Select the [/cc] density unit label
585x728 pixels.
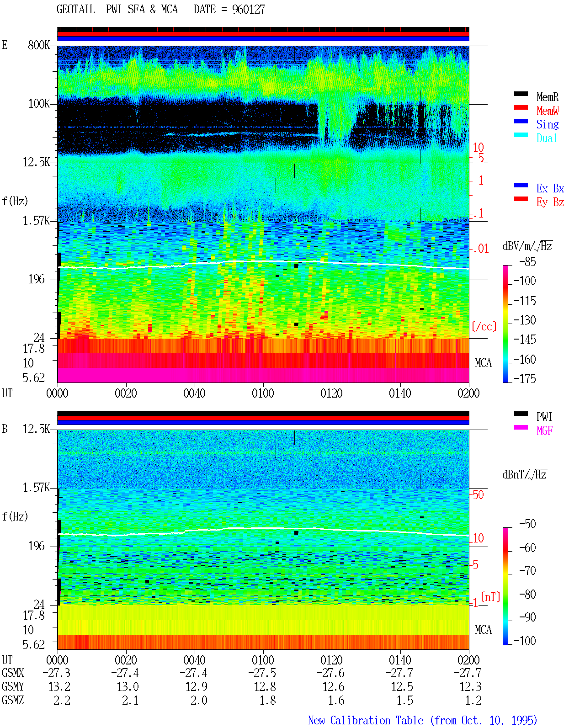(x=484, y=326)
